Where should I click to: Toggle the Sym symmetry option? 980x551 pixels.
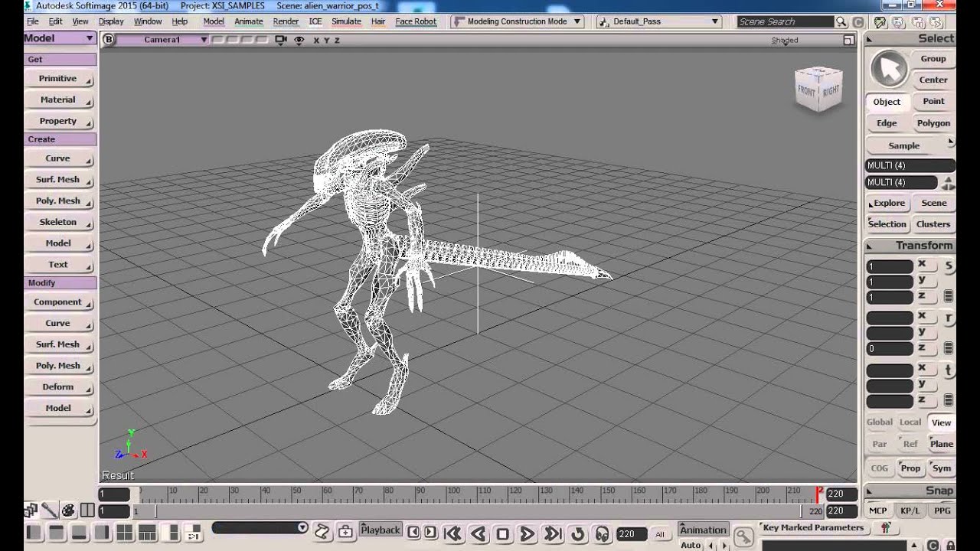(942, 468)
